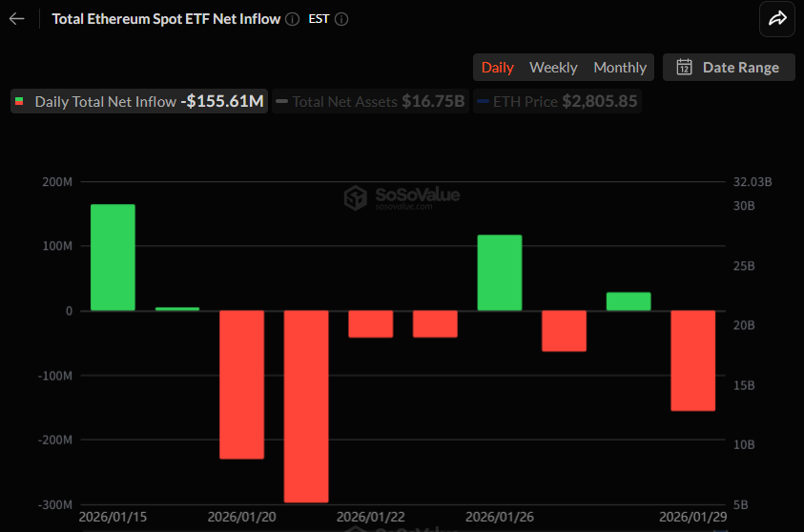Viewport: 804px width, 532px height.
Task: Click the share arrow icon
Action: tap(776, 18)
